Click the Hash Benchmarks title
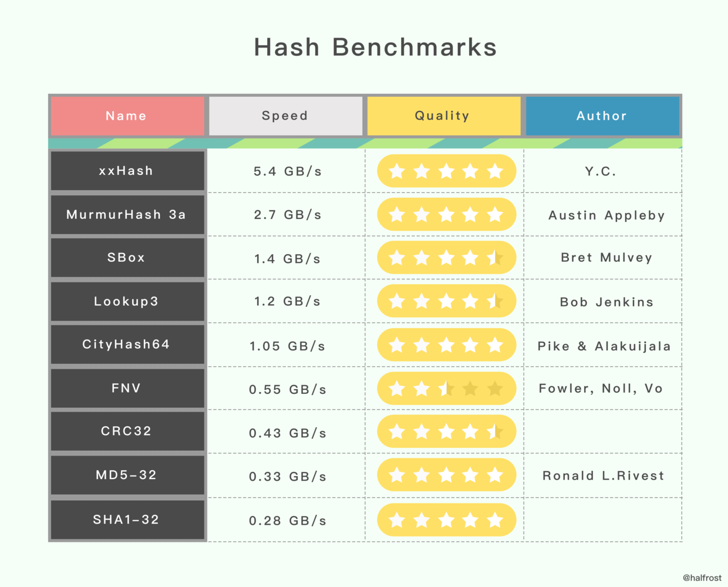The image size is (728, 587). pos(376,47)
